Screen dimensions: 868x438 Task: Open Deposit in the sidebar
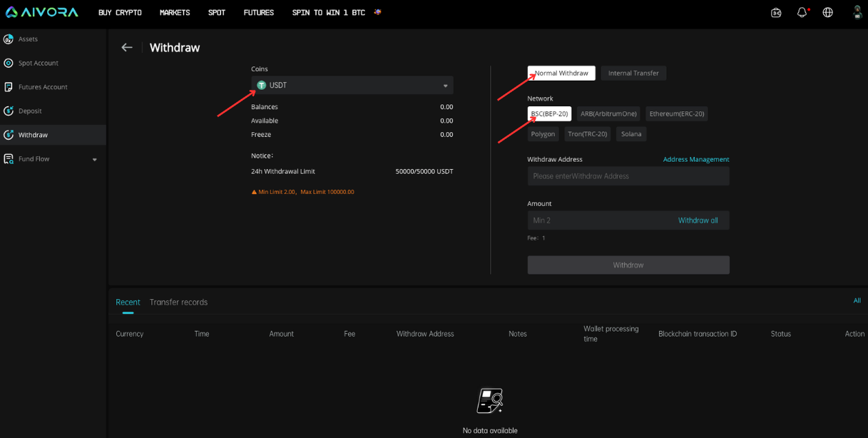point(30,111)
